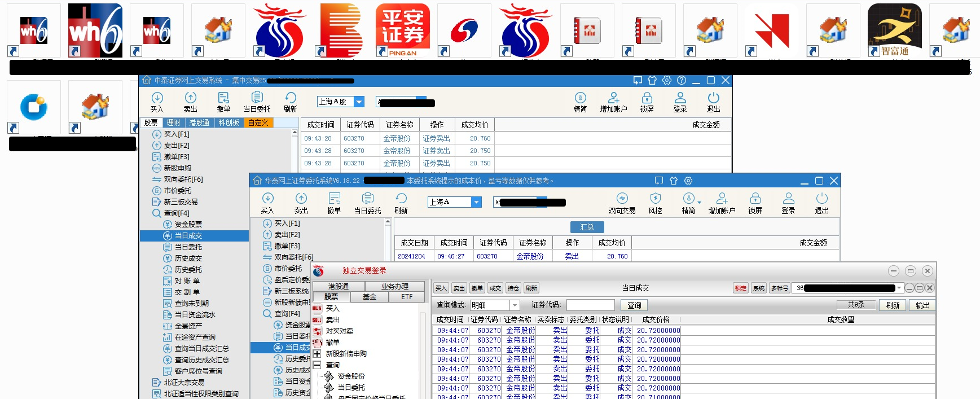Viewport: 980px width, 399px height.
Task: Expand the 新股新债申购 tree node
Action: pyautogui.click(x=317, y=354)
